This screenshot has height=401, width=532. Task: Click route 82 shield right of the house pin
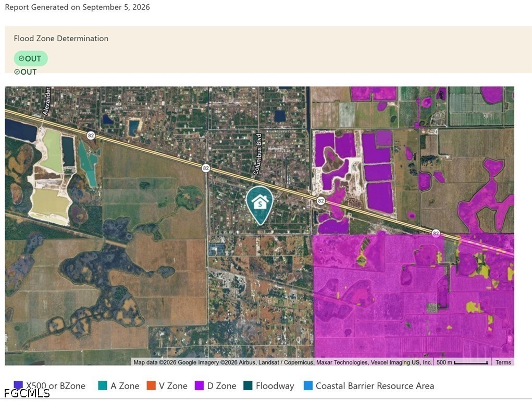[x=320, y=201]
